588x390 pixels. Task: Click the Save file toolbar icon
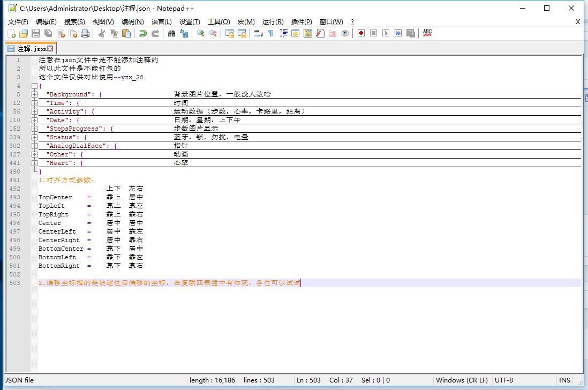(36, 33)
